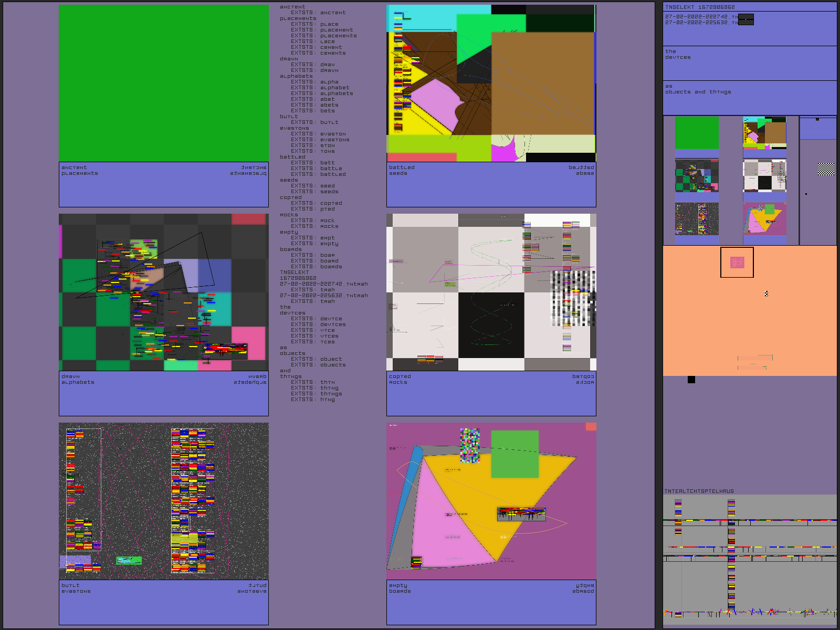Open the solid green thumbnail in right panel
840x630 pixels.
coord(697,133)
